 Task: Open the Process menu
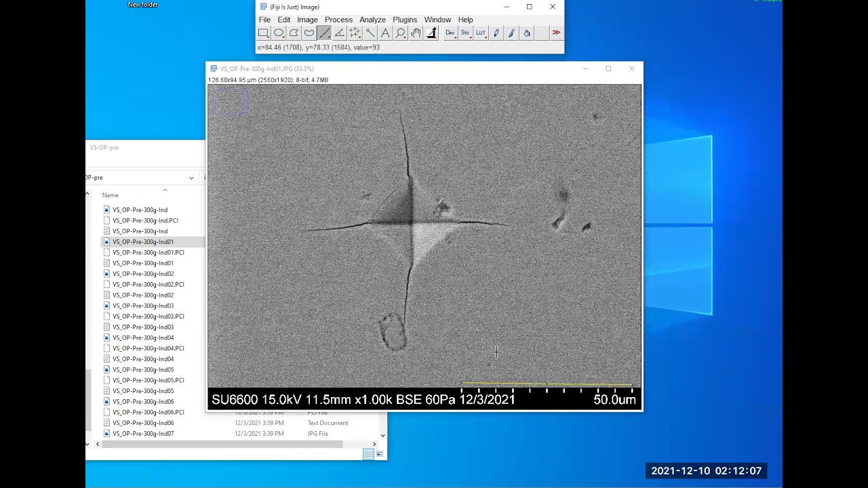(x=338, y=20)
